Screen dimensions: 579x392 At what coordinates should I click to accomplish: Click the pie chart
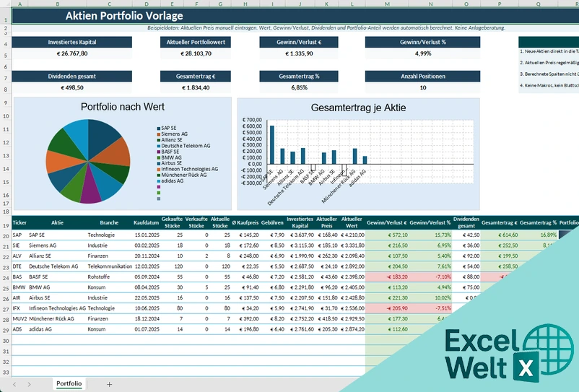(88, 161)
